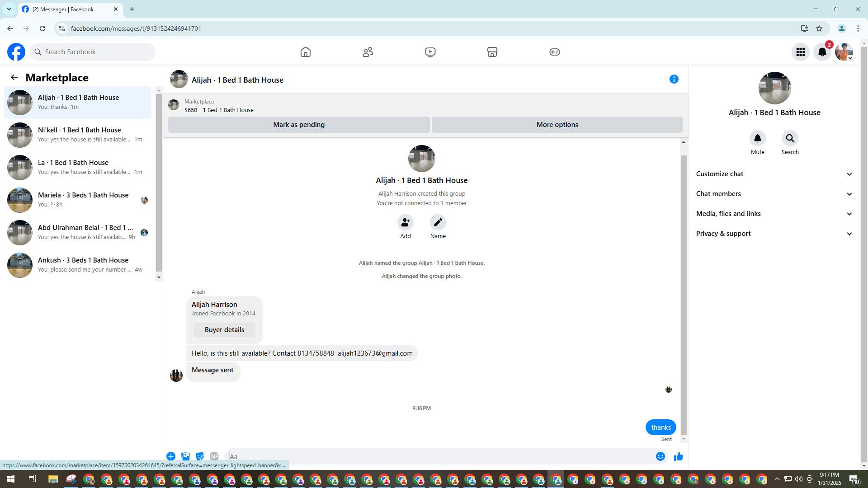Choose a sticker from the sticker icon
This screenshot has width=868, height=488.
point(200,456)
